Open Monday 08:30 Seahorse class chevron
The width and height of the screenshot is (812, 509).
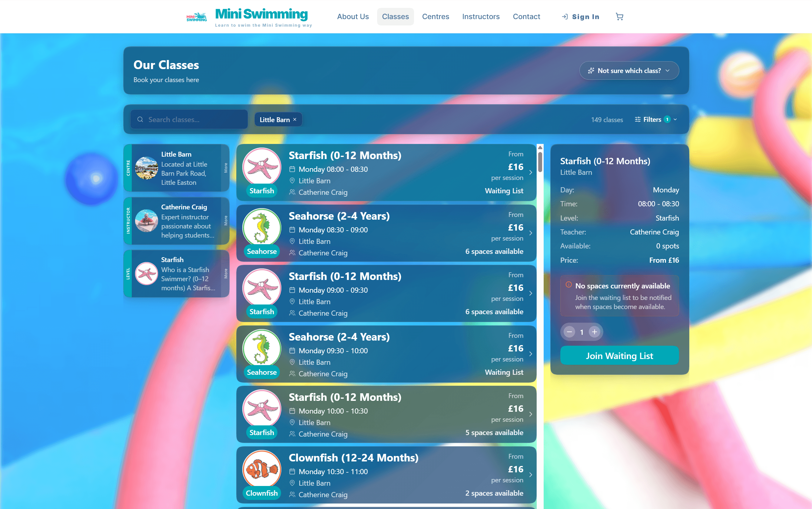pos(531,233)
